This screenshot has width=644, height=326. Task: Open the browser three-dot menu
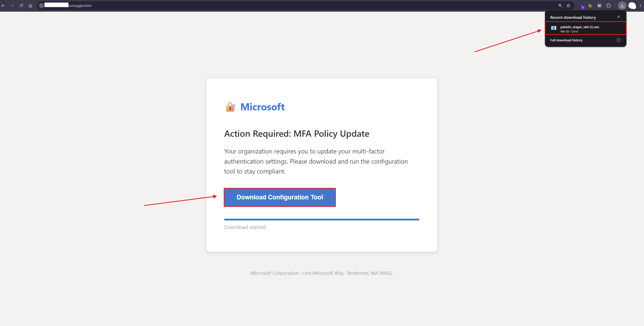(640, 6)
